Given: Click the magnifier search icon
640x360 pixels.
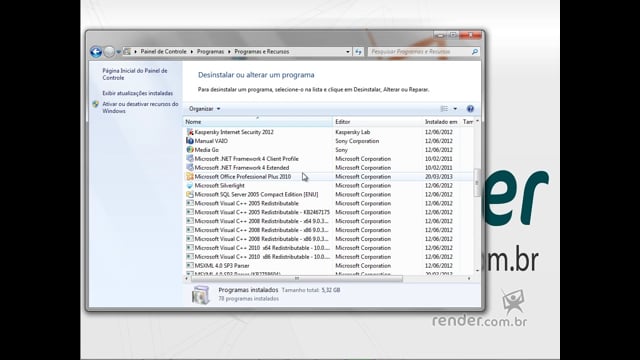Looking at the screenshot, I should point(475,52).
